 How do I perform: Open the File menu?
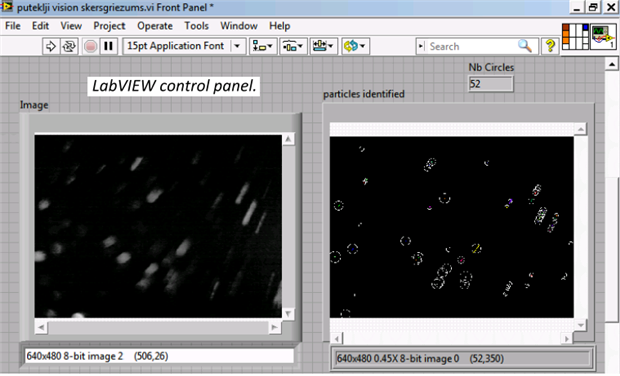point(13,26)
